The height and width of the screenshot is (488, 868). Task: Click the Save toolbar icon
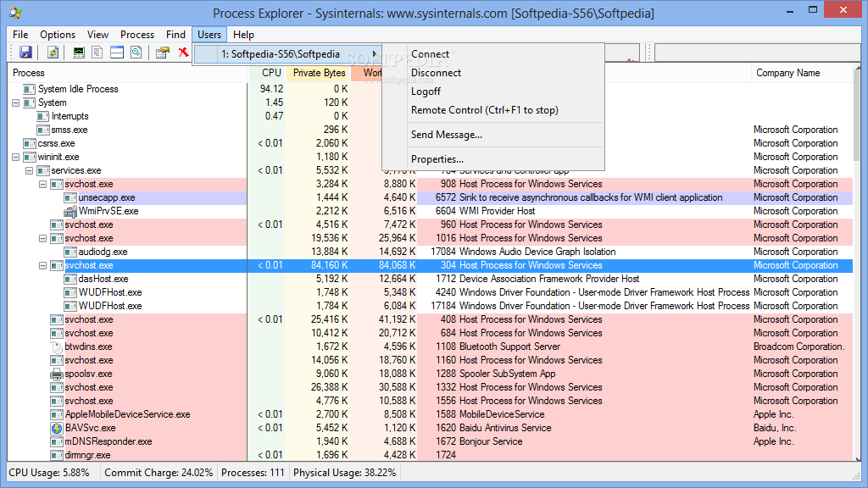[25, 53]
